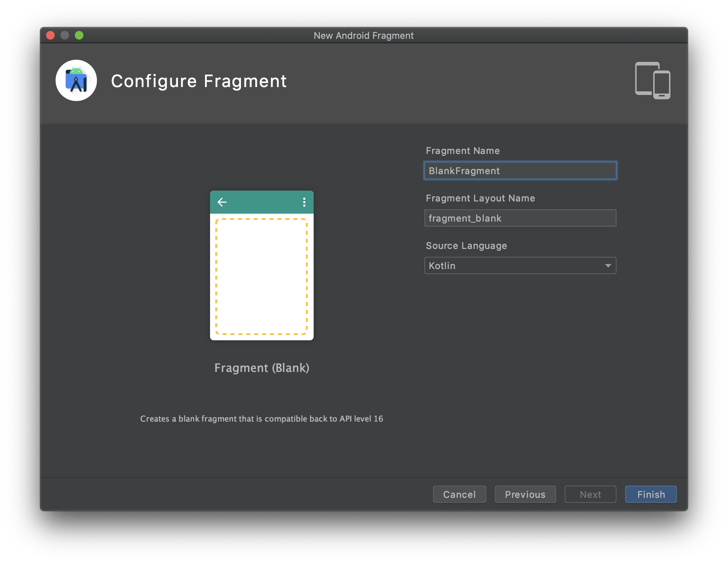Click Finish to create the fragment
The width and height of the screenshot is (728, 564).
click(651, 495)
